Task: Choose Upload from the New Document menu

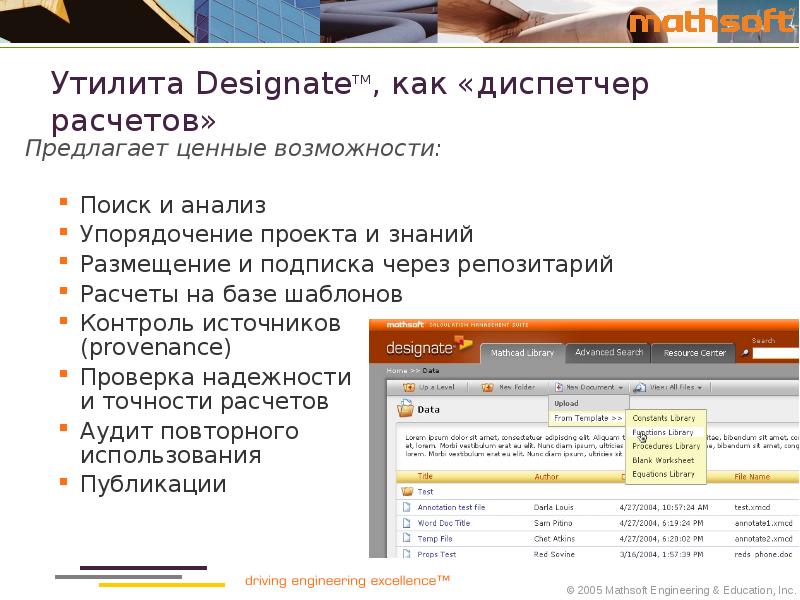Action: tap(567, 403)
